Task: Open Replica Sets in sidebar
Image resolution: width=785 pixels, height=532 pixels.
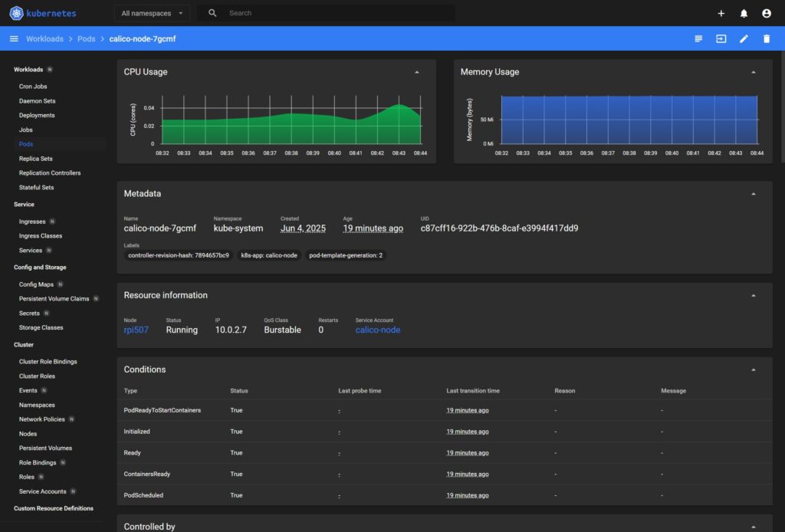Action: [35, 159]
